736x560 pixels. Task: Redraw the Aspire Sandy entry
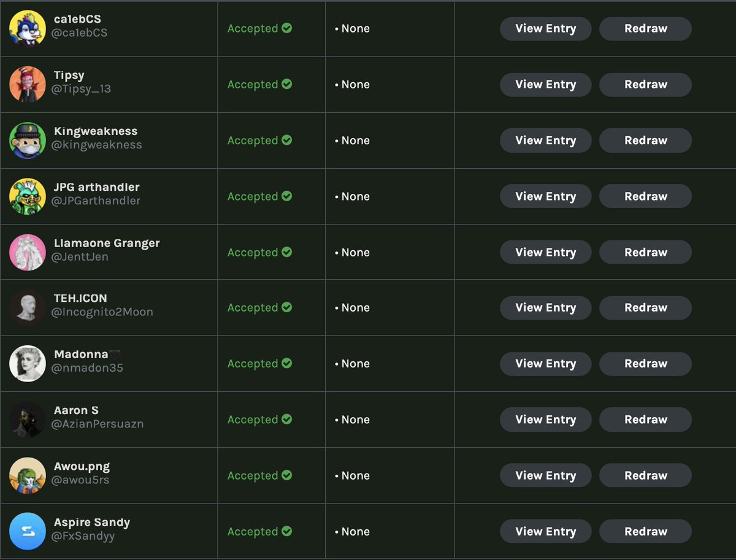click(x=645, y=531)
